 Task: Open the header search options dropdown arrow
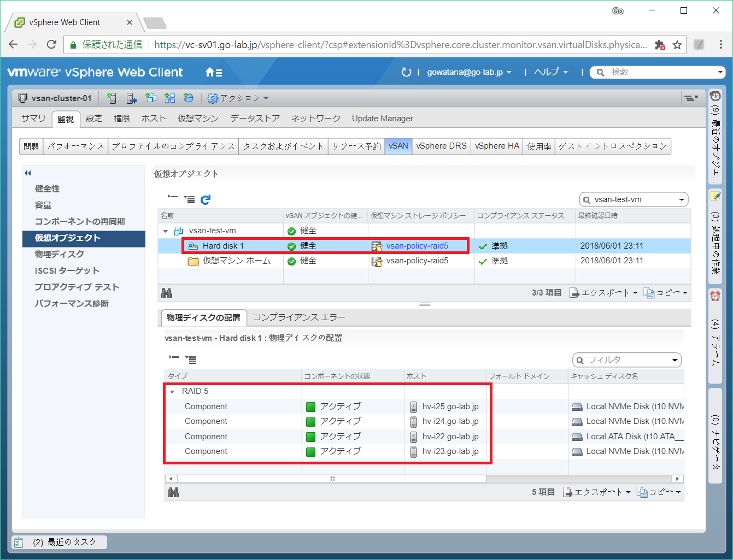tap(720, 72)
